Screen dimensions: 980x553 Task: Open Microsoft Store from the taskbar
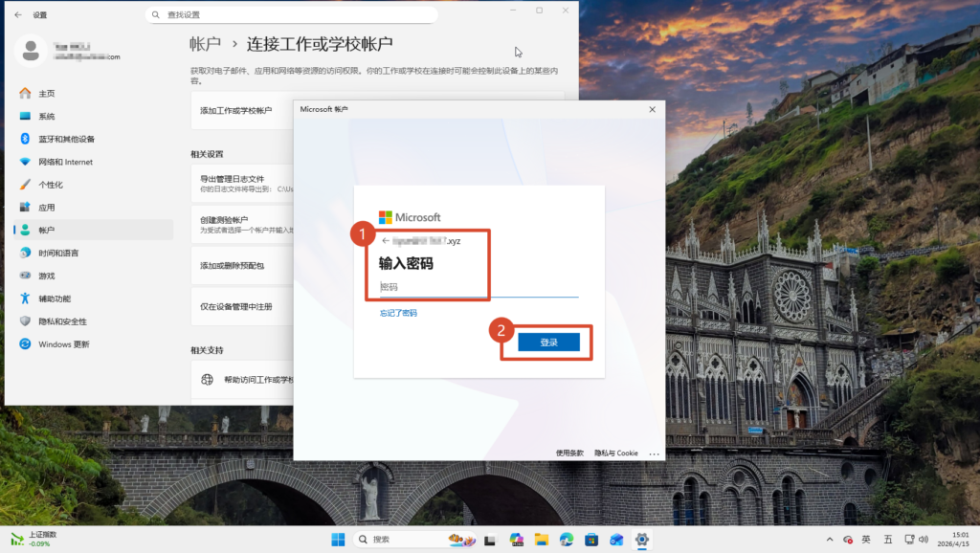pyautogui.click(x=591, y=540)
